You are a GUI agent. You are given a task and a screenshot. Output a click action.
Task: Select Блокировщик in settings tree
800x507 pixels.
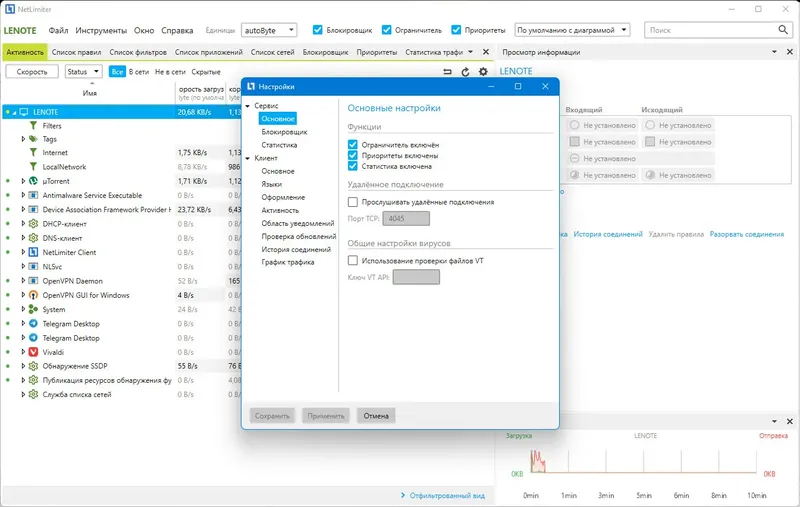coord(284,132)
